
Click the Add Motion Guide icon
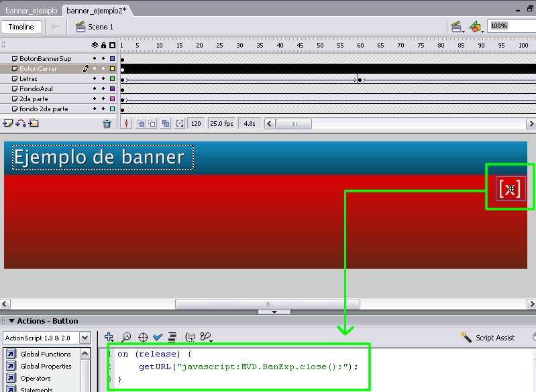click(x=21, y=123)
